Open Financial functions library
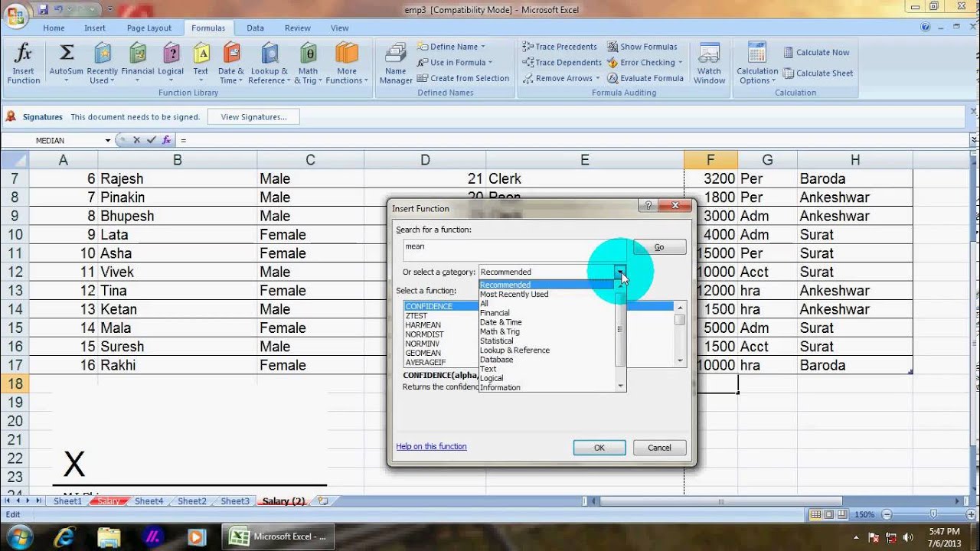980x551 pixels. pyautogui.click(x=138, y=64)
